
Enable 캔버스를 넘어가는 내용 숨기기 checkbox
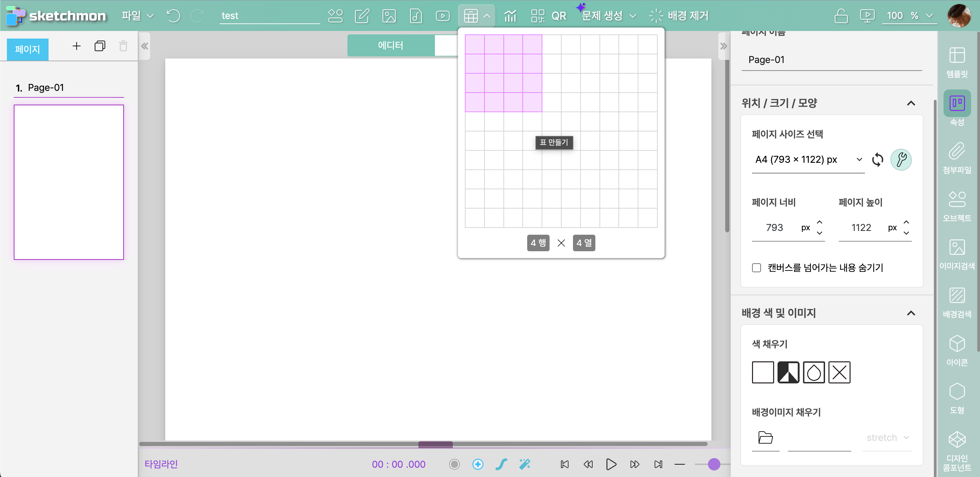pyautogui.click(x=756, y=267)
